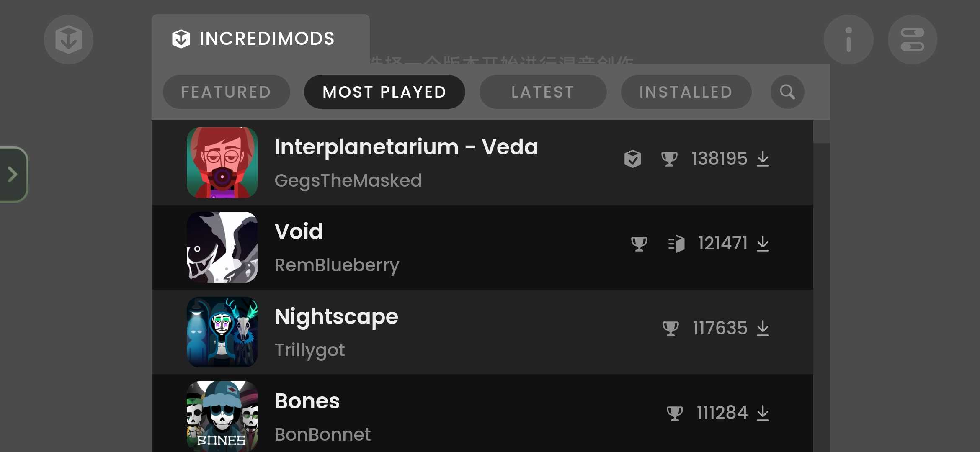980x452 pixels.
Task: Open the Incredimods cube icon button
Action: (69, 40)
